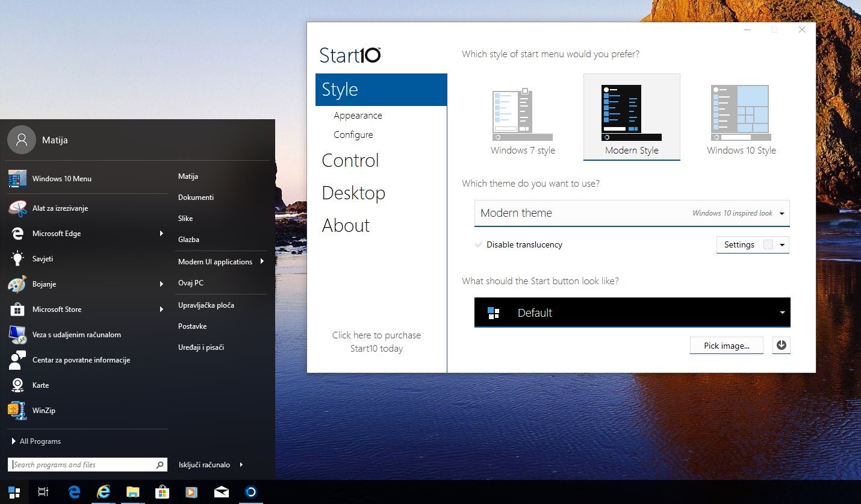861x504 pixels.
Task: Open the Default start button dropdown
Action: point(632,313)
